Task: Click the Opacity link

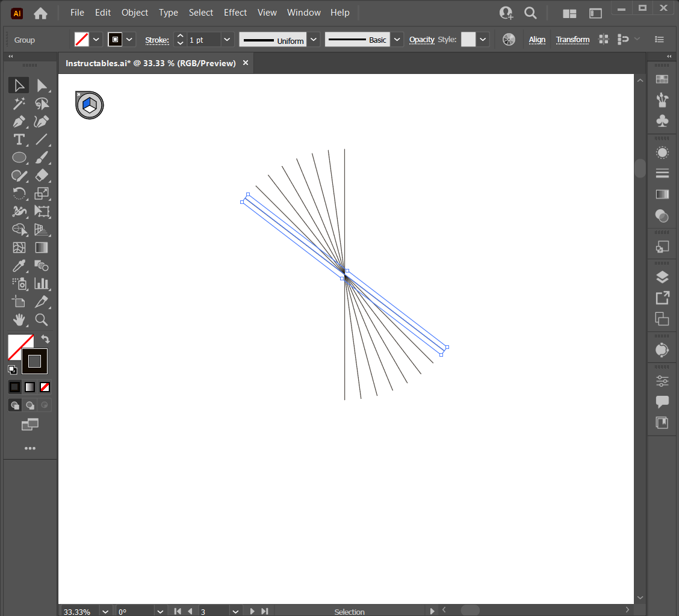Action: click(422, 40)
